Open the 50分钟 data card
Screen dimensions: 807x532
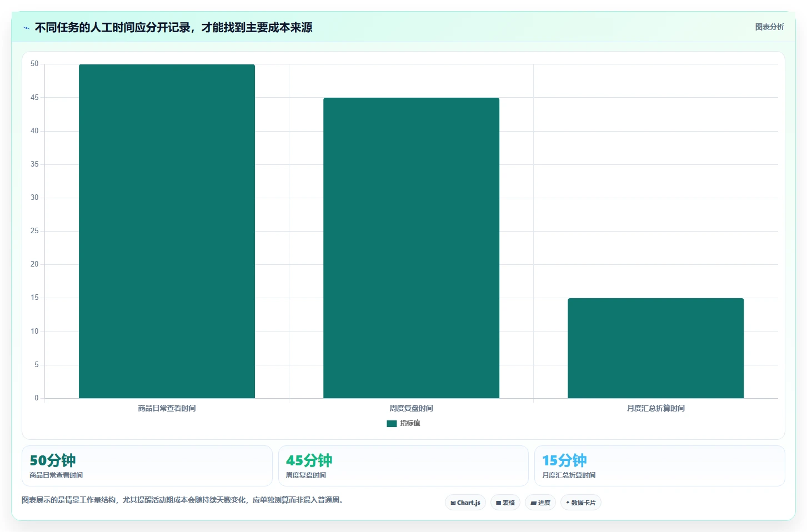pyautogui.click(x=147, y=466)
